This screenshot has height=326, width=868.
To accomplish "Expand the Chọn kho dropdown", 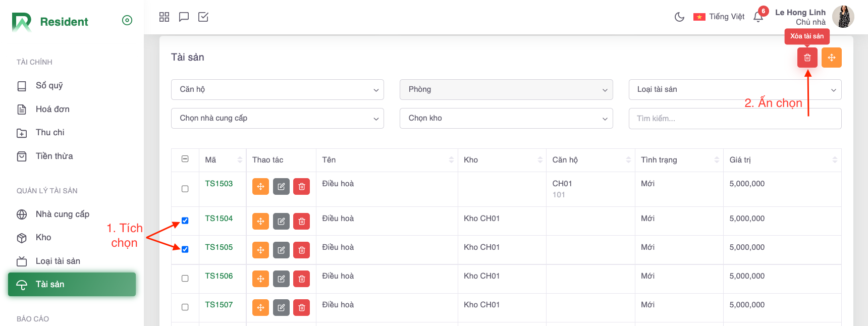I will coord(506,118).
